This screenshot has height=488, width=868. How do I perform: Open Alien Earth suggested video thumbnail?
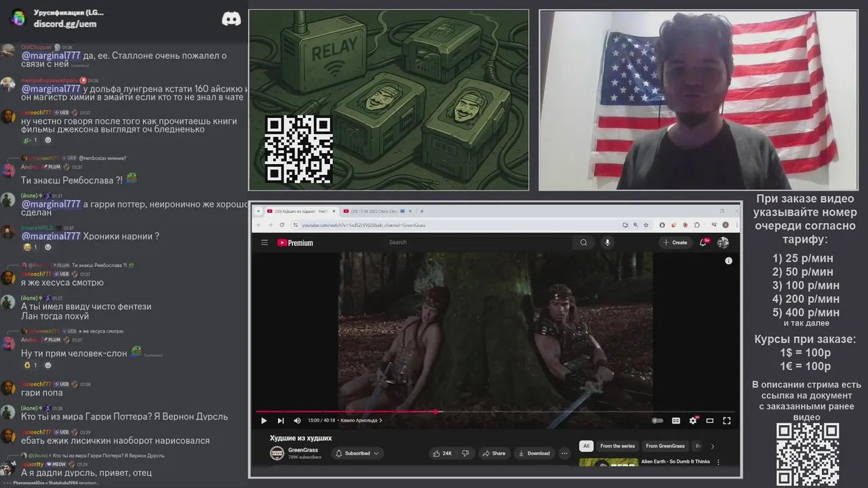pyautogui.click(x=608, y=462)
